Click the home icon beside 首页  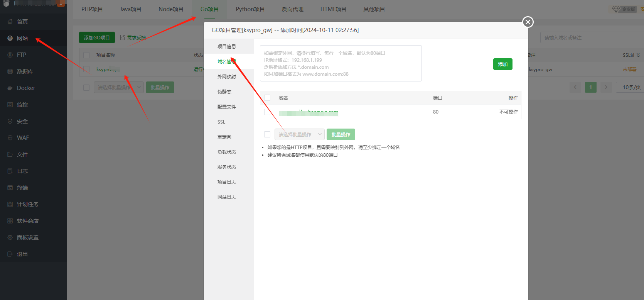pos(10,22)
